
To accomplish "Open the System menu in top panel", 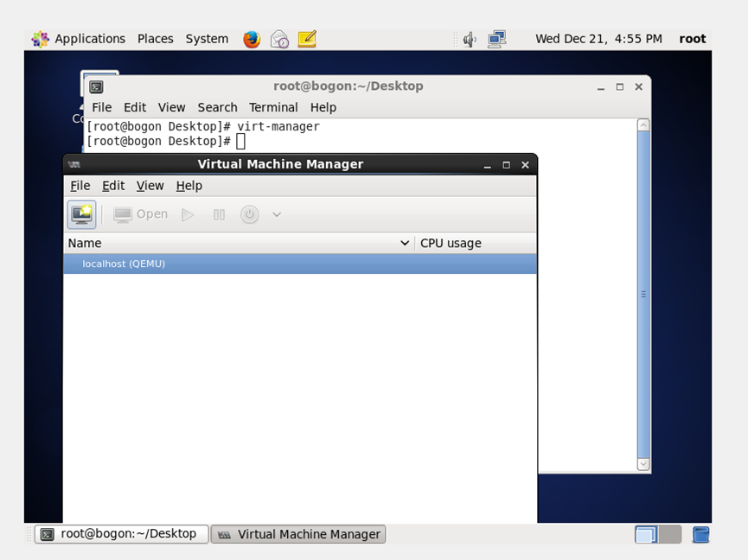I will [x=207, y=39].
